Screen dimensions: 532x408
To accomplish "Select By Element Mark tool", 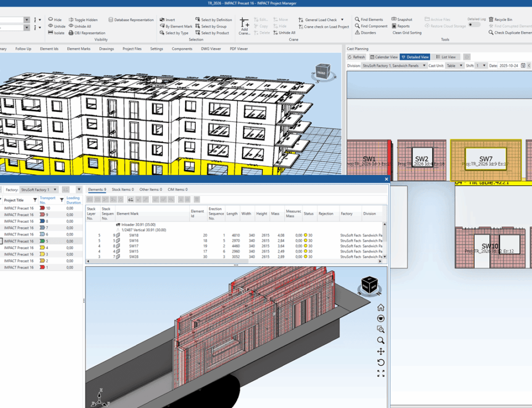I will coord(176,26).
